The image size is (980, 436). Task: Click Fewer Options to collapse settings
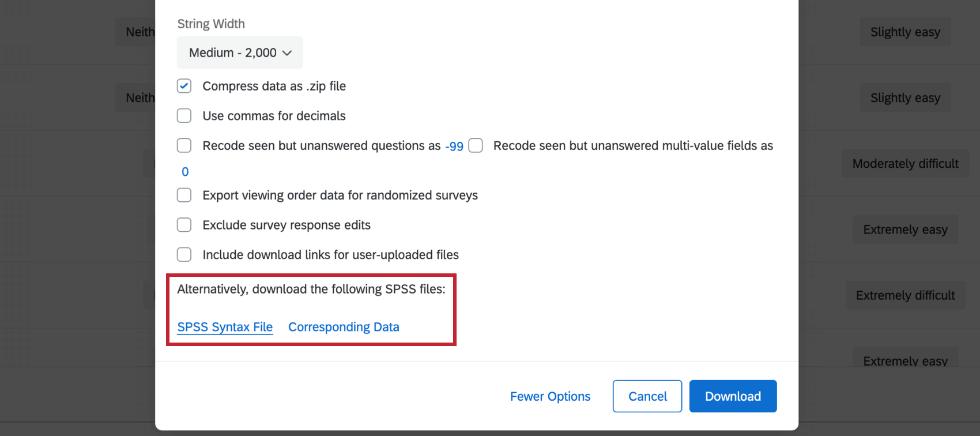pyautogui.click(x=550, y=396)
